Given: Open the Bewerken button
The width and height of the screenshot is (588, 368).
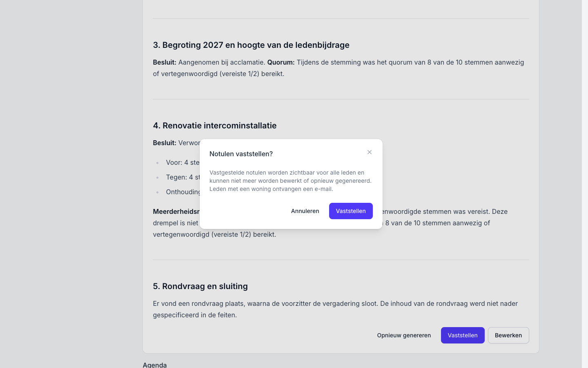Looking at the screenshot, I should [508, 335].
